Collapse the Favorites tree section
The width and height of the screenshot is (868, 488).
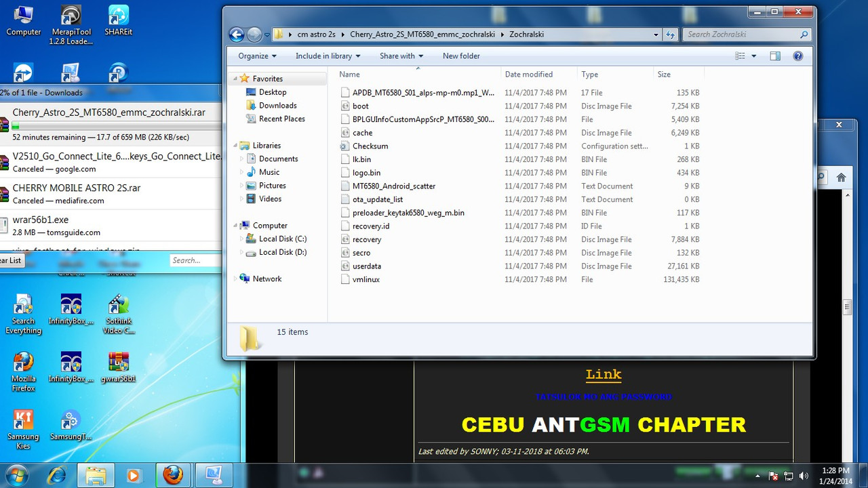[x=237, y=79]
